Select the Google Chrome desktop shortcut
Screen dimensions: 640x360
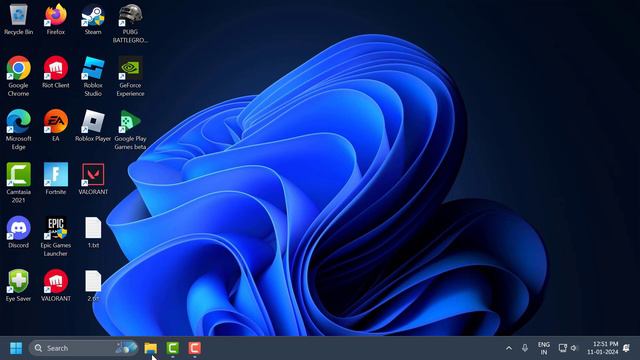pyautogui.click(x=18, y=76)
